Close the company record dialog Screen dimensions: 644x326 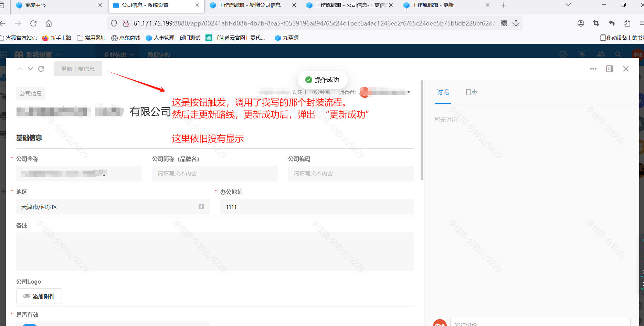626,69
